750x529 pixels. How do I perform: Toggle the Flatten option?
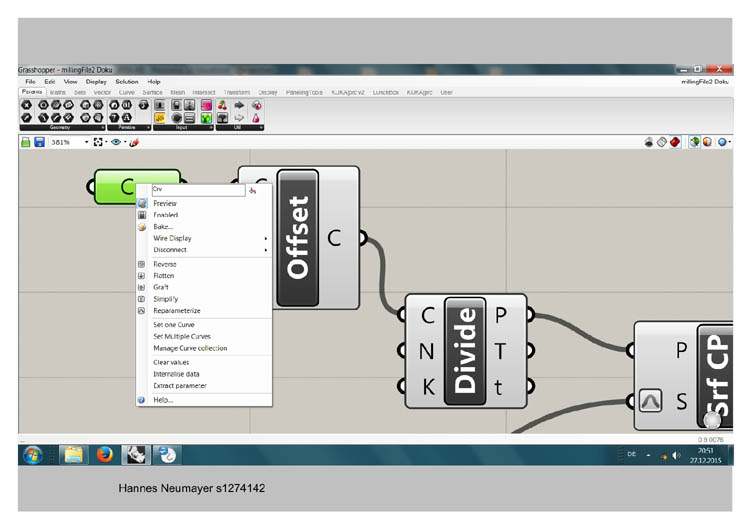tap(204, 276)
